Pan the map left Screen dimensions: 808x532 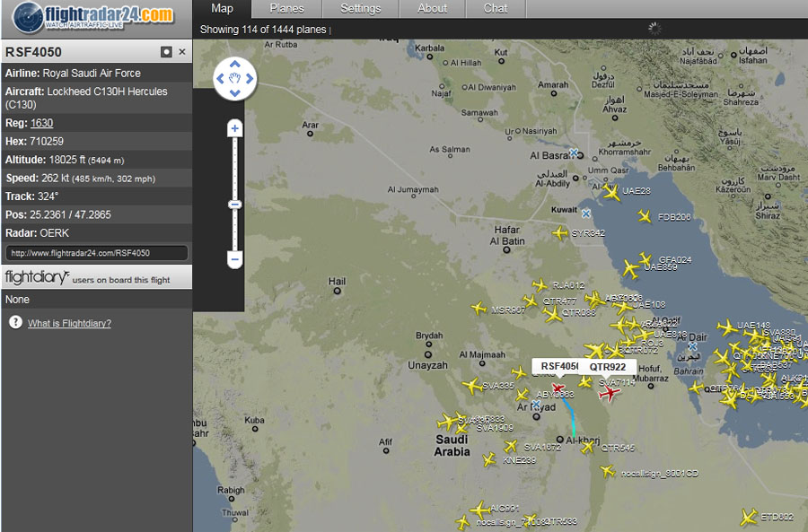pos(221,79)
